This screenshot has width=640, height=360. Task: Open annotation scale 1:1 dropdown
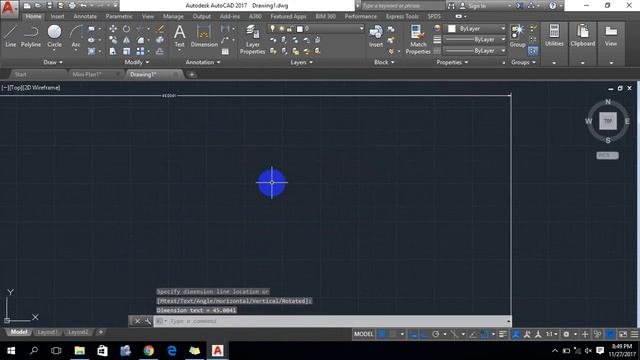coord(552,334)
